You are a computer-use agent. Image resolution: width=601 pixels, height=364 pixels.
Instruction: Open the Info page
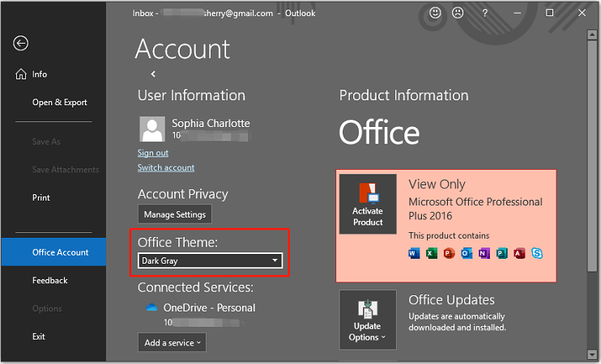(x=40, y=74)
